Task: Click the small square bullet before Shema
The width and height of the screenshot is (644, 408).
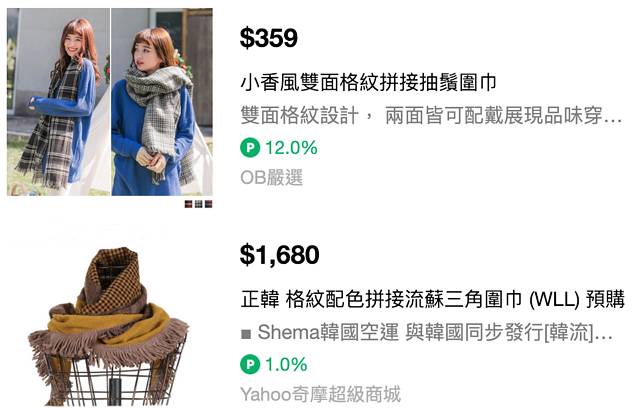Action: point(246,334)
